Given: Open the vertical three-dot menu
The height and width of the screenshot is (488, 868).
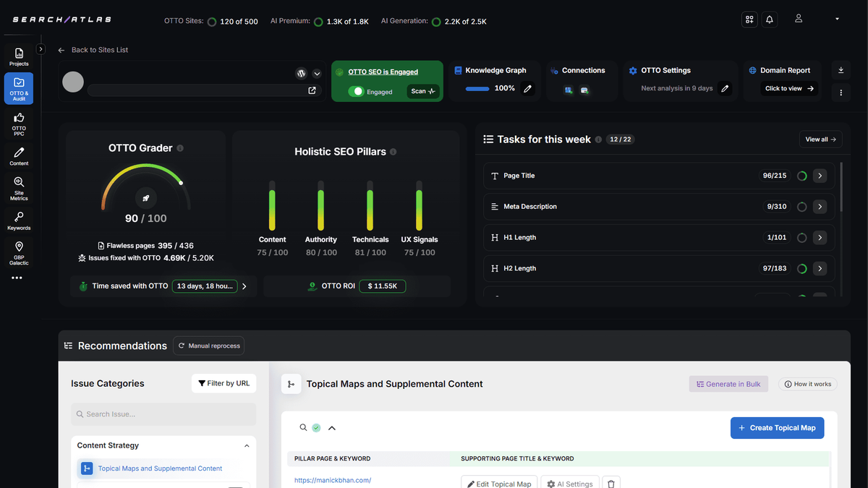Looking at the screenshot, I should [x=841, y=93].
